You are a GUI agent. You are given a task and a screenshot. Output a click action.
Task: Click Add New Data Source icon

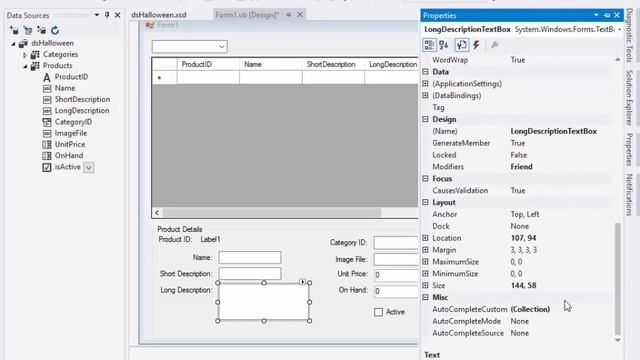[14, 30]
